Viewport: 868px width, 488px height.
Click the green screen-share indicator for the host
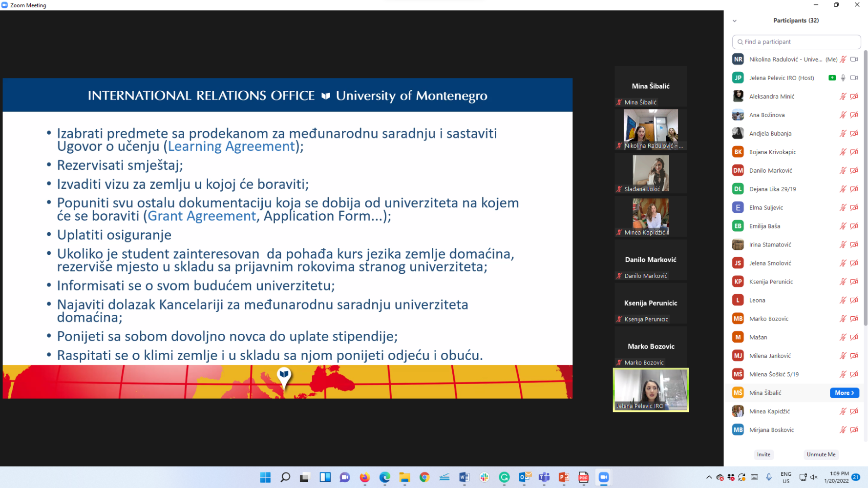coord(832,78)
